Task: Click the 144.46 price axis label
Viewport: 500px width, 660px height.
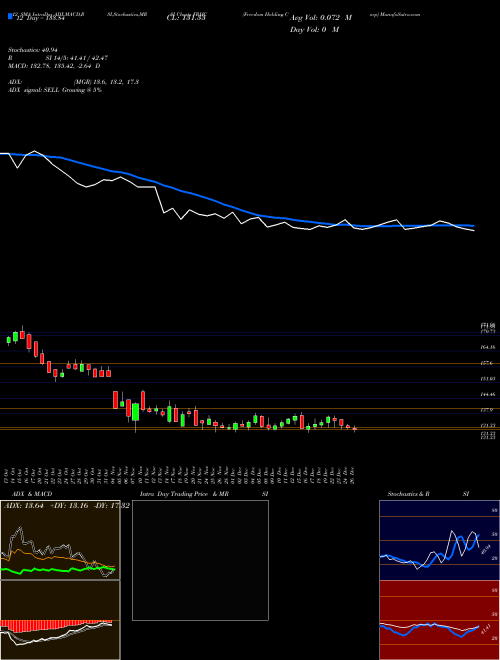Action: (x=489, y=394)
